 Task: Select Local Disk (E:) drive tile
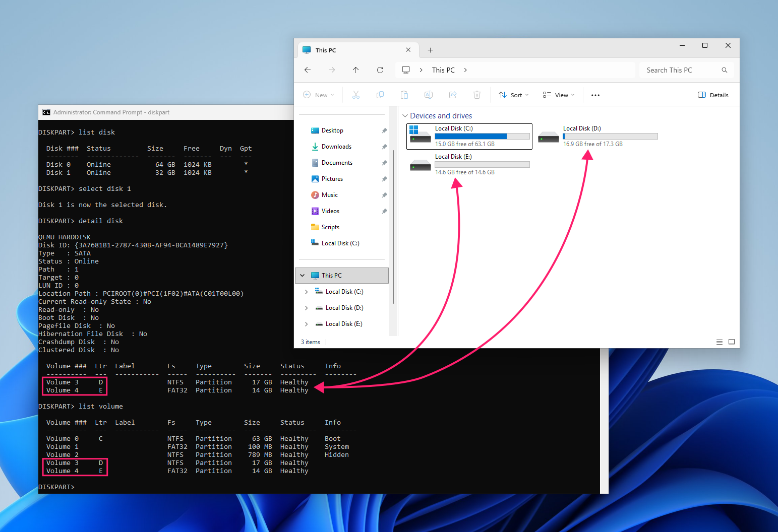coord(469,165)
